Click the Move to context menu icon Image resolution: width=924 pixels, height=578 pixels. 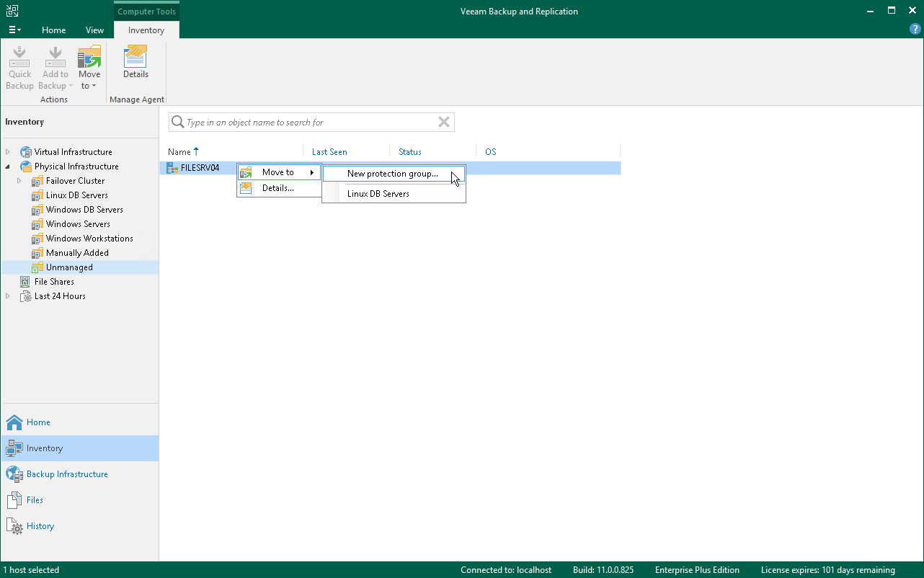tap(246, 173)
